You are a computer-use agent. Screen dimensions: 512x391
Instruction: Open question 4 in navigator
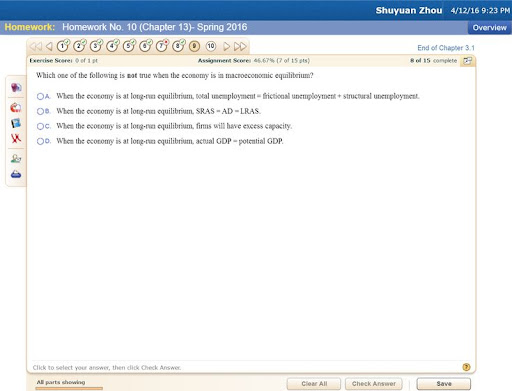(x=112, y=46)
